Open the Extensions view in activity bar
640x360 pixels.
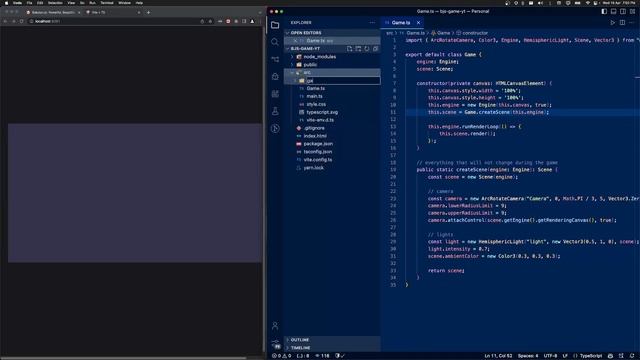[275, 94]
